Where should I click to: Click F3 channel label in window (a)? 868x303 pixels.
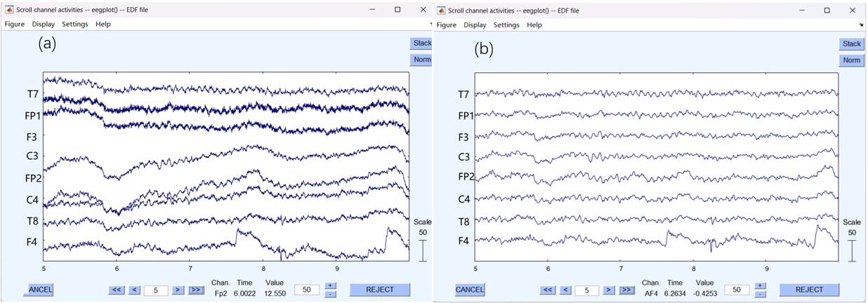coord(32,136)
